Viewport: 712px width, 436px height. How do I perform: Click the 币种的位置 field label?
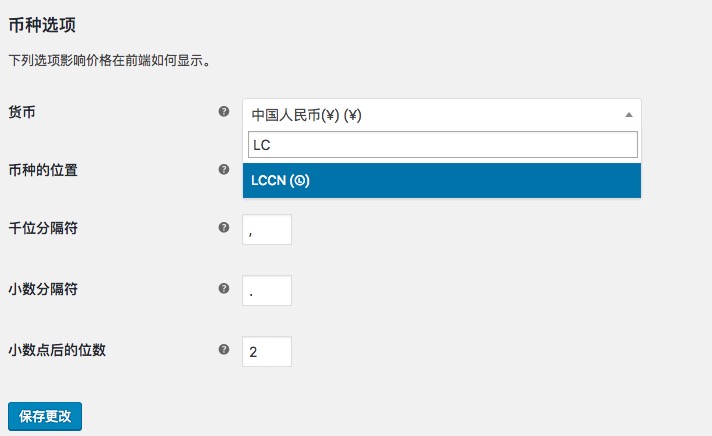tap(43, 169)
